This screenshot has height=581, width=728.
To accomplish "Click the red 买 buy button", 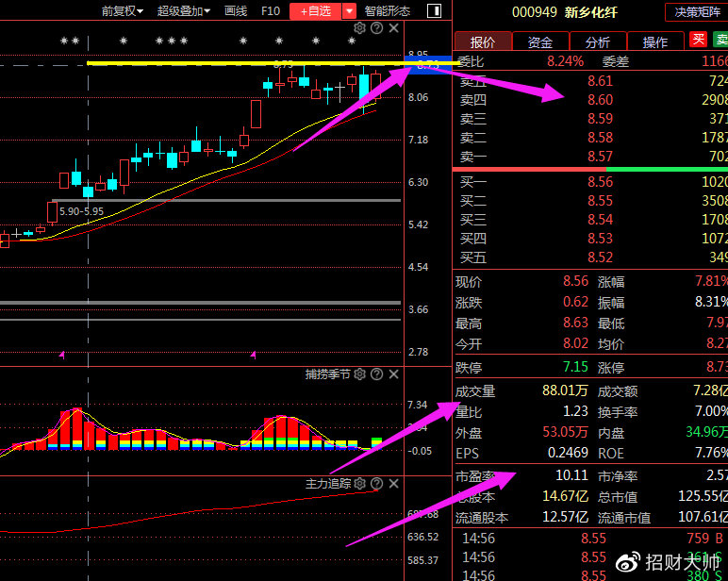I will 698,40.
